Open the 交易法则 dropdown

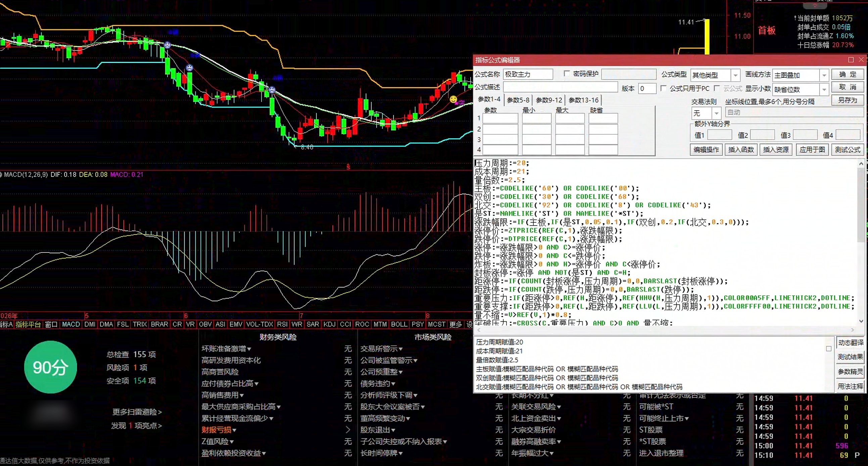[x=717, y=113]
